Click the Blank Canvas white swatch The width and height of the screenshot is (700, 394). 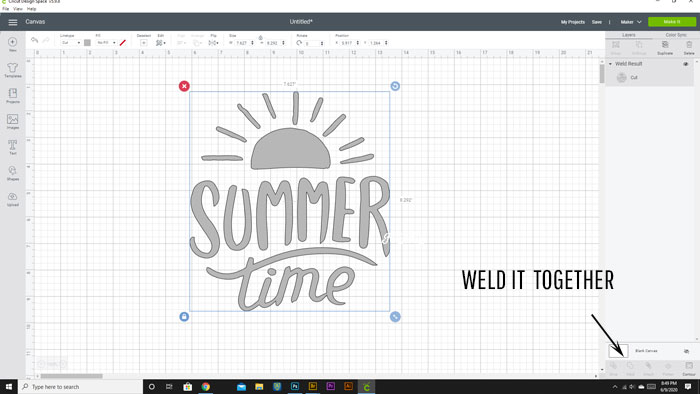(618, 351)
